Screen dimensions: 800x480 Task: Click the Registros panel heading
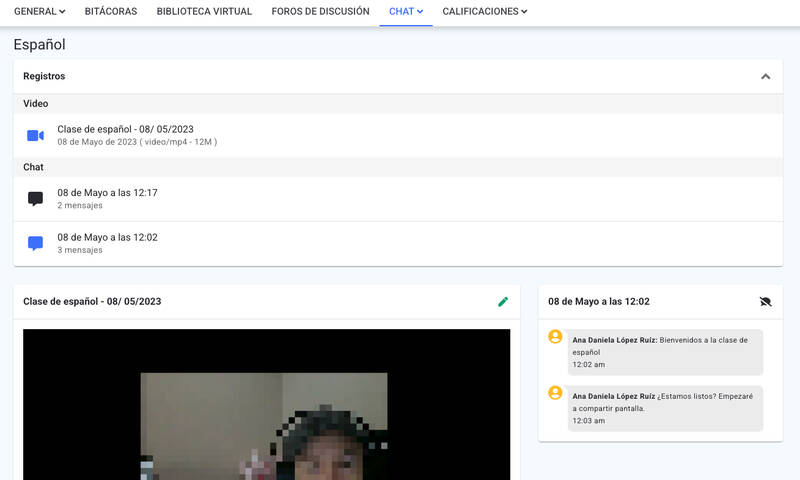44,76
